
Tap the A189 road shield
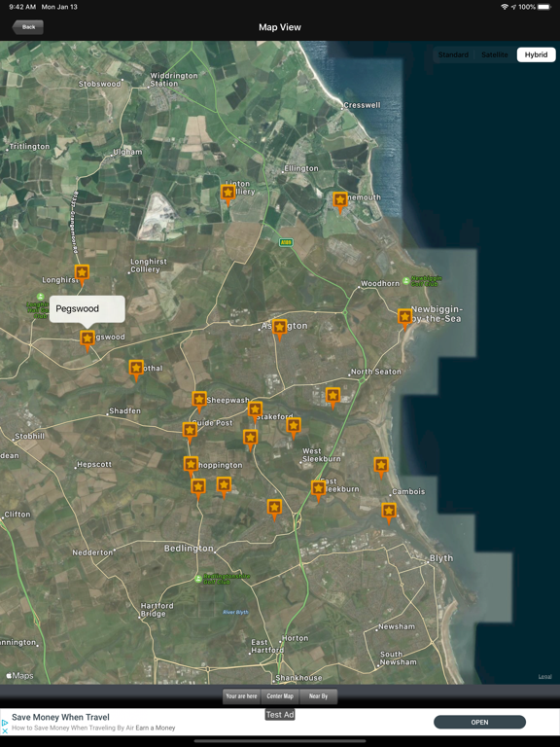click(286, 242)
